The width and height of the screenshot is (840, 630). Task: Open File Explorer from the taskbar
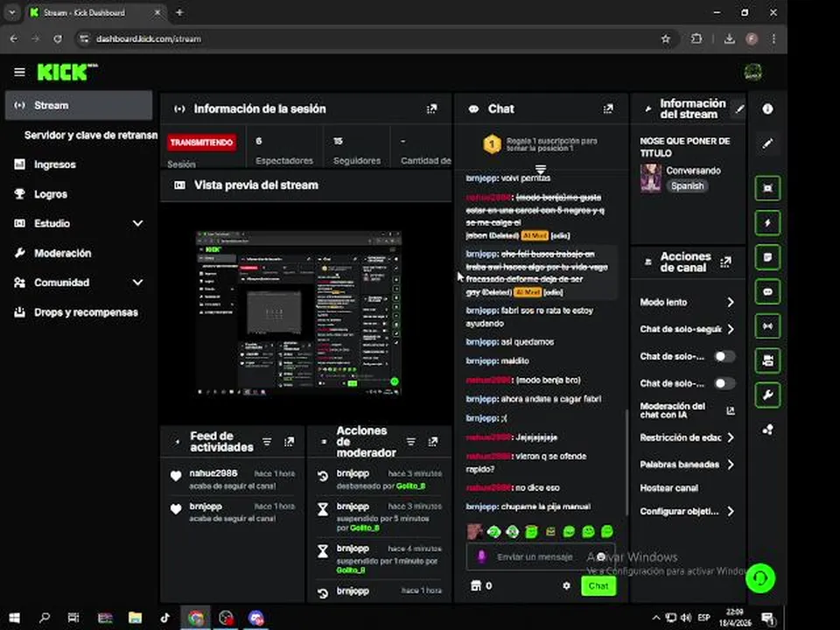pyautogui.click(x=135, y=618)
